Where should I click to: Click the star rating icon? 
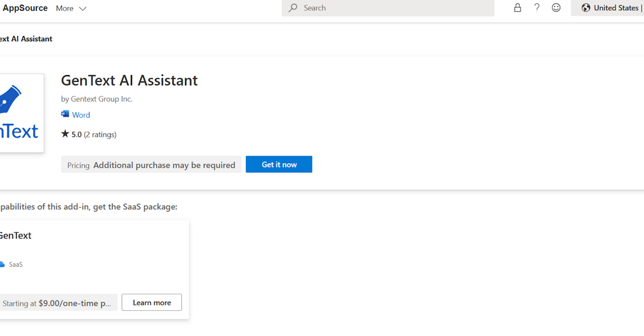click(65, 134)
